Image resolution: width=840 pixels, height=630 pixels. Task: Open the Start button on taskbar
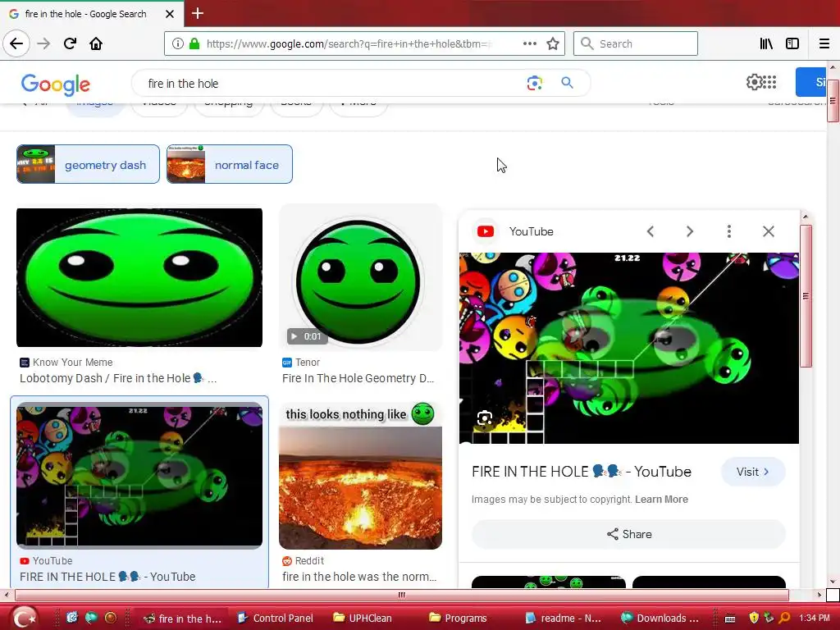pos(24,618)
